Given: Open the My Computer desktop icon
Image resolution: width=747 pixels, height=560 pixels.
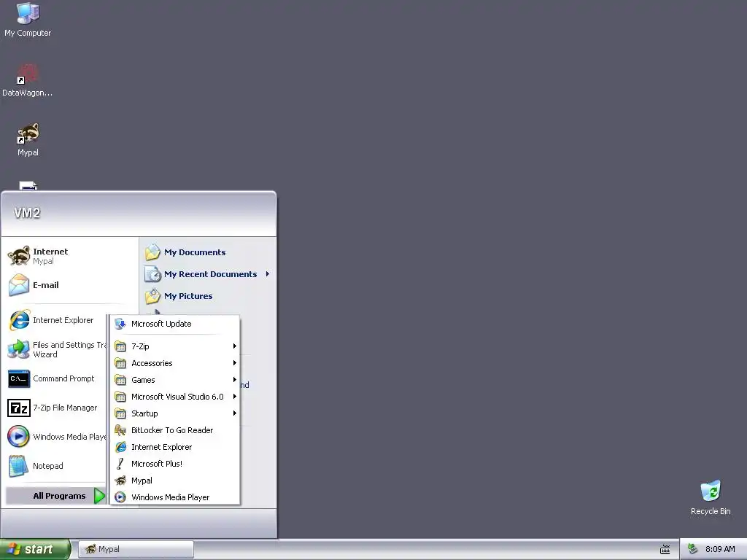Looking at the screenshot, I should (x=28, y=20).
